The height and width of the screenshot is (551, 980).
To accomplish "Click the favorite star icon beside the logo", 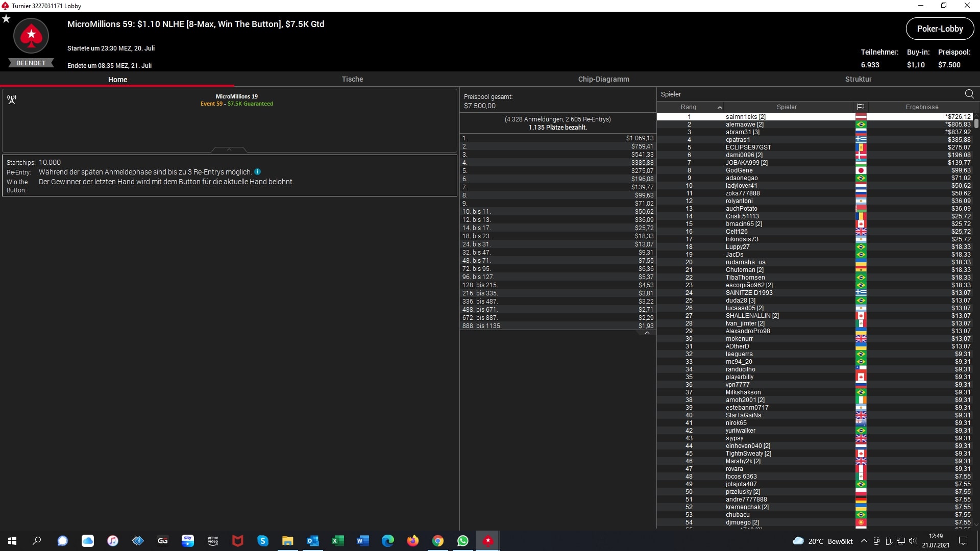I will [x=6, y=19].
